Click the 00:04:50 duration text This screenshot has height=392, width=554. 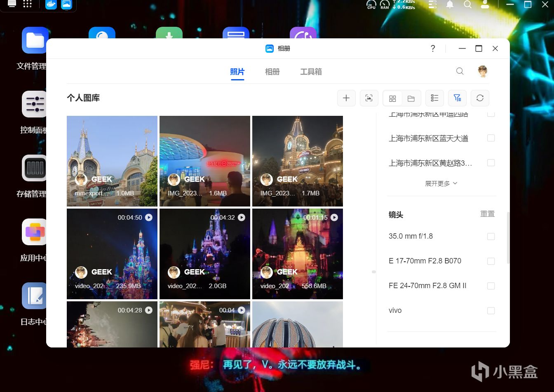[x=130, y=217]
